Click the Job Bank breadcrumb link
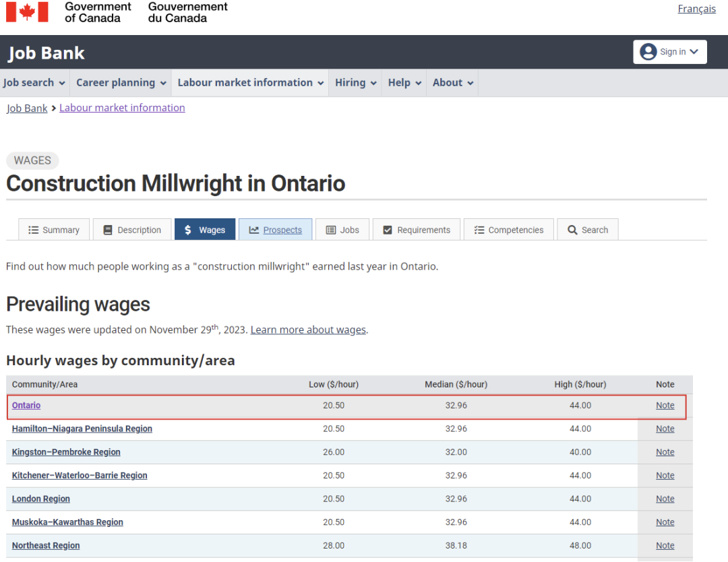Image resolution: width=728 pixels, height=562 pixels. click(27, 108)
